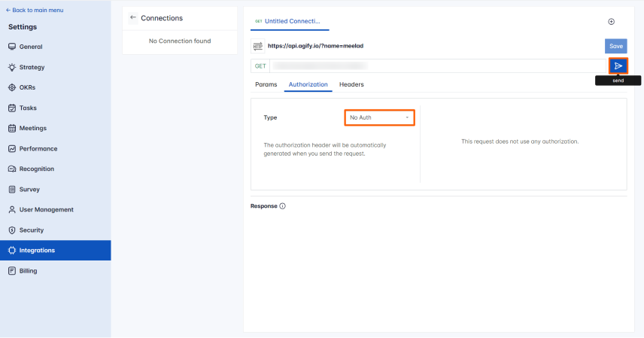644x338 pixels.
Task: Click the connection name https://api.agify.io/?name=meelad
Action: pyautogui.click(x=315, y=46)
